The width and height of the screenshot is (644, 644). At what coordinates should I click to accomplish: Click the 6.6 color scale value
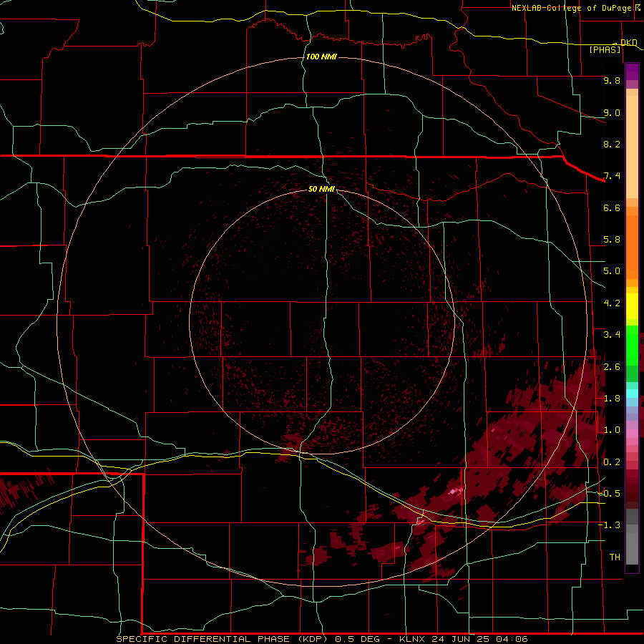click(x=612, y=208)
